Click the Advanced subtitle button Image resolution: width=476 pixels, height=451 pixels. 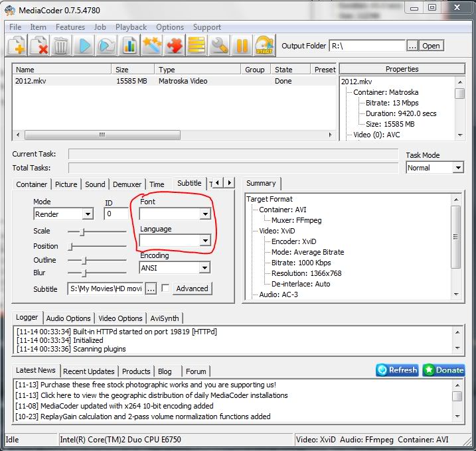pos(192,289)
